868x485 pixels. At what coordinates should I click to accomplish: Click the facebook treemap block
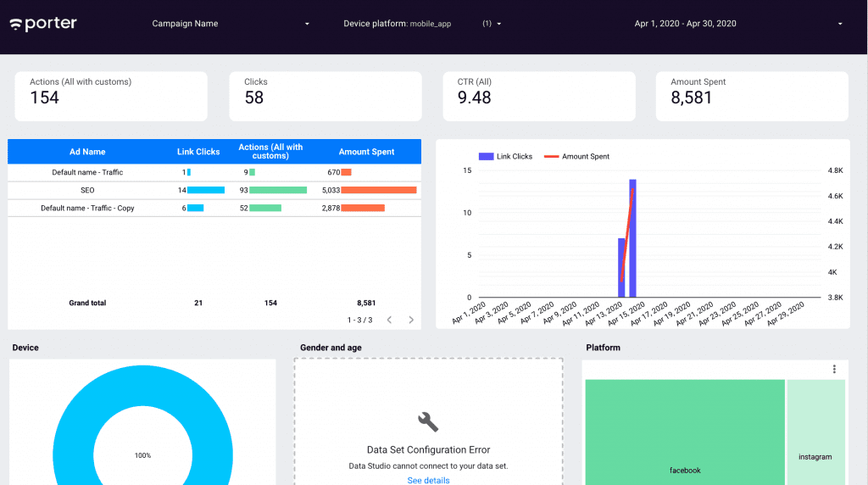pos(685,432)
